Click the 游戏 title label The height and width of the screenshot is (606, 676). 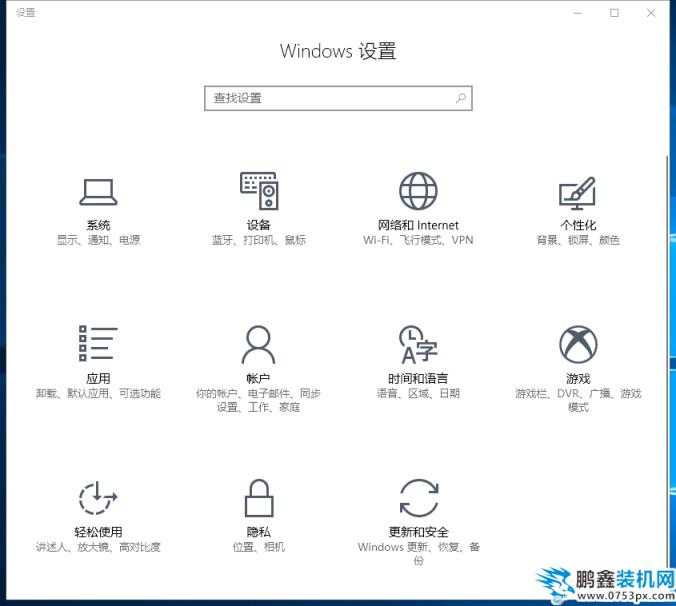(578, 378)
